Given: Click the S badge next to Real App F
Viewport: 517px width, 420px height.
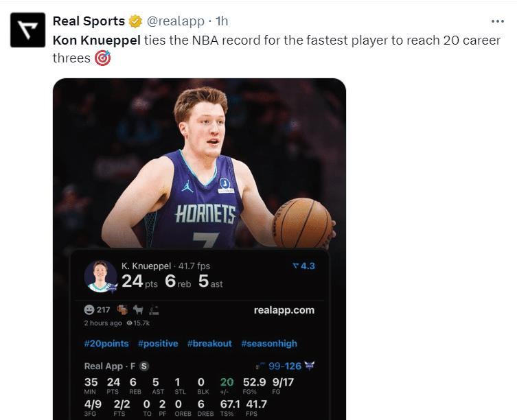Looking at the screenshot, I should tap(144, 366).
